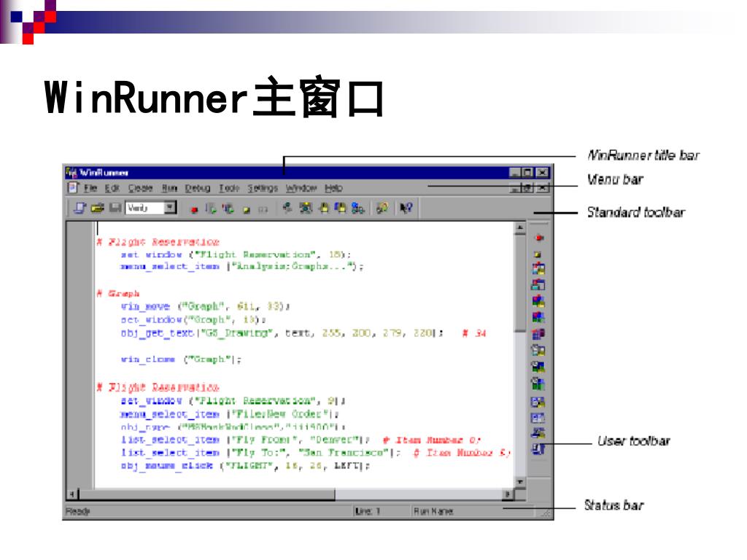Click the horizontal scrollbar thumb
The width and height of the screenshot is (747, 560).
(x=206, y=494)
